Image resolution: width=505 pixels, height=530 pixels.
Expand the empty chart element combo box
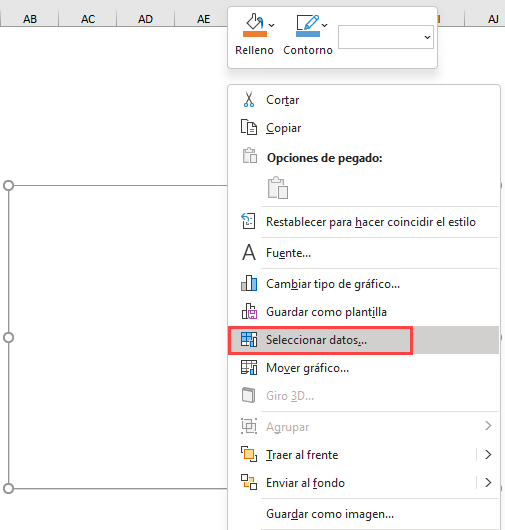(386, 37)
